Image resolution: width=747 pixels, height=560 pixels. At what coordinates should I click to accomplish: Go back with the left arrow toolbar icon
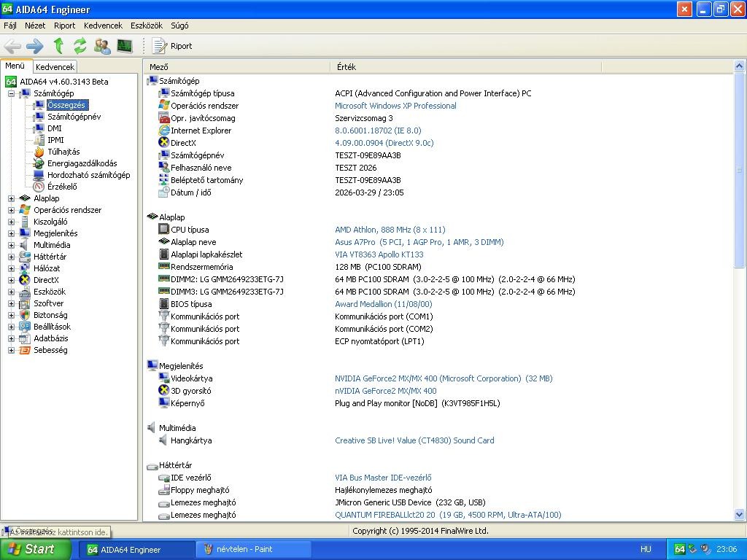pyautogui.click(x=12, y=46)
